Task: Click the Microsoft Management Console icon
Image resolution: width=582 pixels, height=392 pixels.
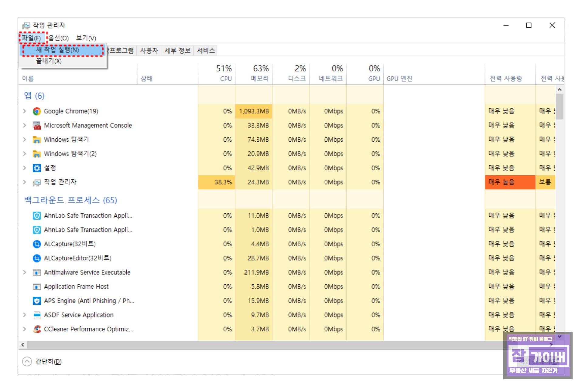Action: coord(37,126)
